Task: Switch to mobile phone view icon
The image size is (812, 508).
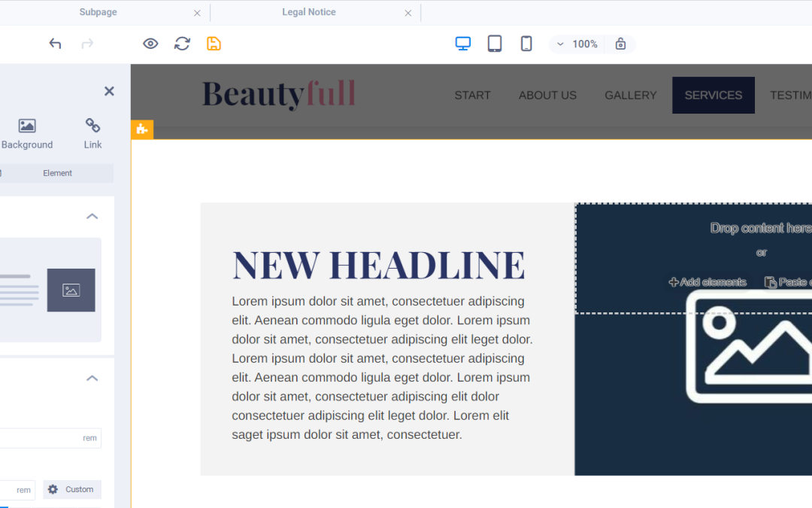Action: (x=526, y=44)
